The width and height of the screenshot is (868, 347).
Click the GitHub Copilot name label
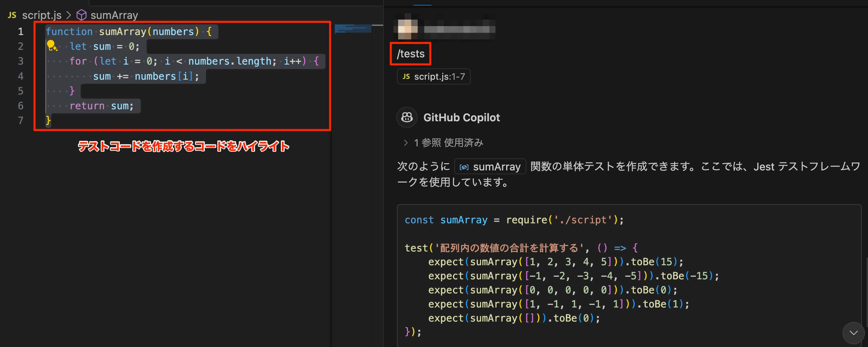click(461, 117)
